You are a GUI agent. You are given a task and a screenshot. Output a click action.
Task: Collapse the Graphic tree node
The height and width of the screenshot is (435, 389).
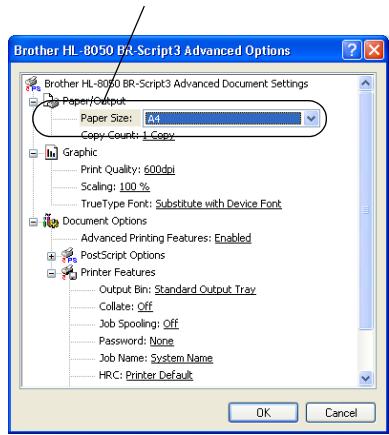33,153
